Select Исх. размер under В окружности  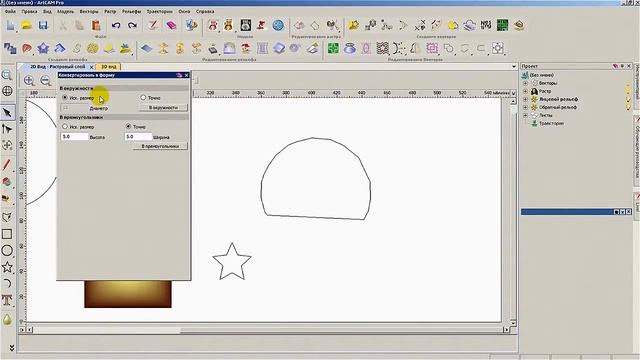(x=64, y=98)
